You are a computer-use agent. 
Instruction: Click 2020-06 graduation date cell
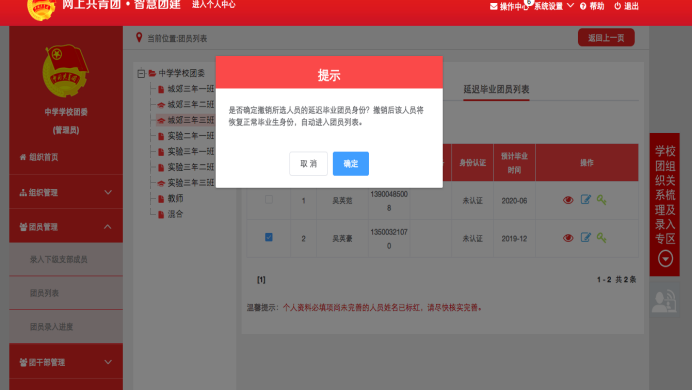[x=514, y=201]
